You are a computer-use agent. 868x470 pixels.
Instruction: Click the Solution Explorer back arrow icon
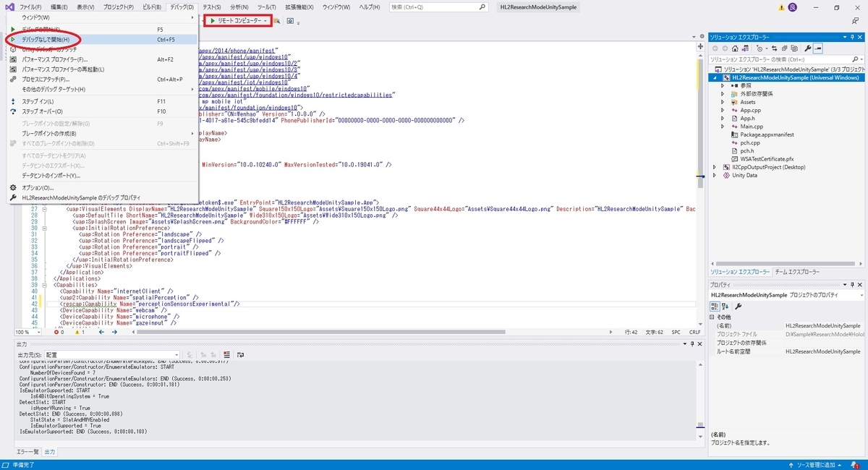(715, 48)
